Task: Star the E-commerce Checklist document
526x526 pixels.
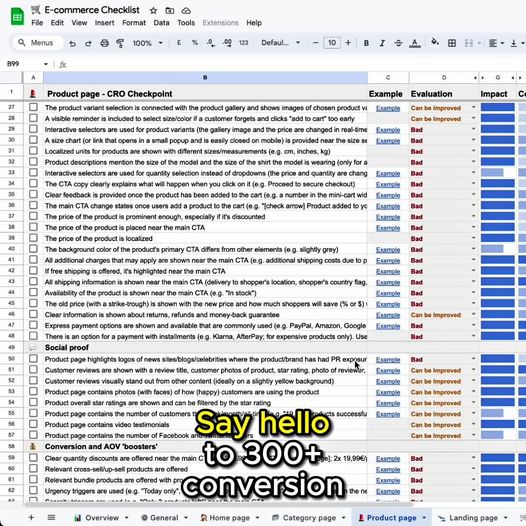Action: 153,11
